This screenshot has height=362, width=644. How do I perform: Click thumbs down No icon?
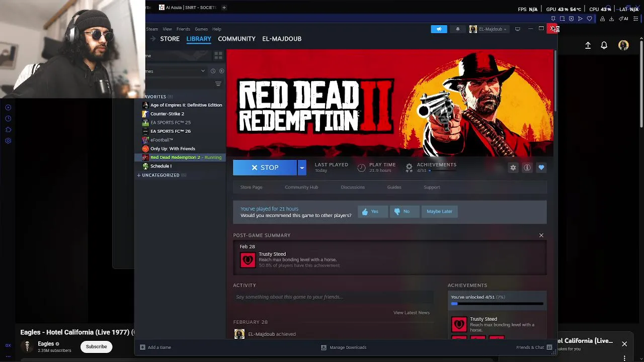click(x=397, y=212)
